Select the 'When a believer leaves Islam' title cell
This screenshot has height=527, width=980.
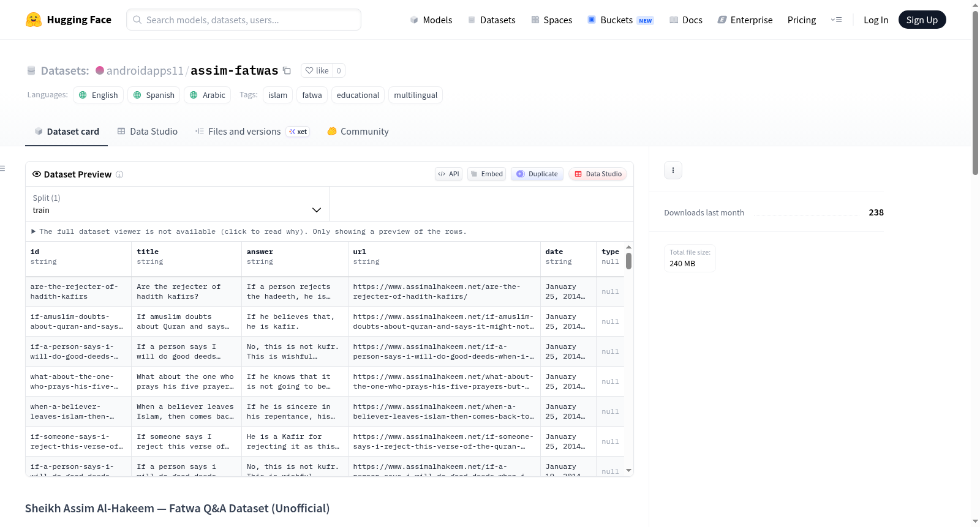187,411
